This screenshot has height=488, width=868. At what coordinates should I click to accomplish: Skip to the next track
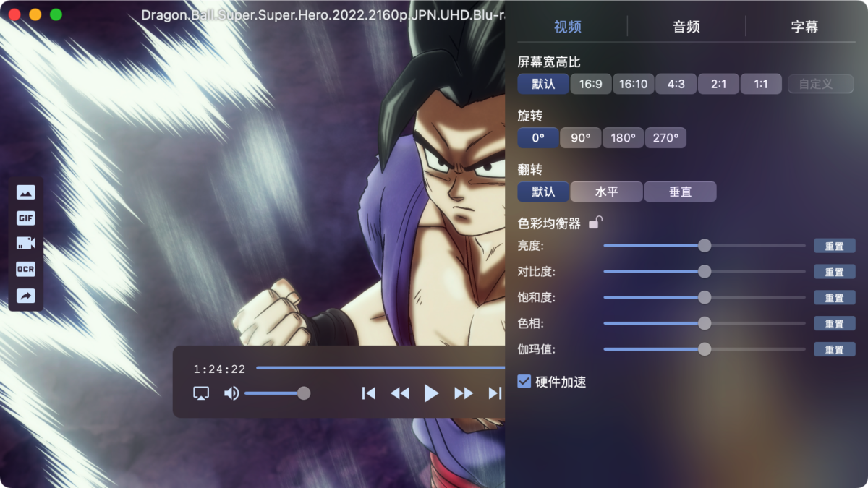[495, 393]
